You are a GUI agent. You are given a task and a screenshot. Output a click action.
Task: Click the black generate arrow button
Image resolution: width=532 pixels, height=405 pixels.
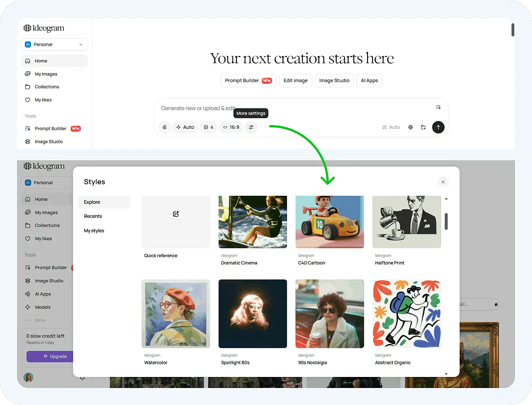(438, 127)
